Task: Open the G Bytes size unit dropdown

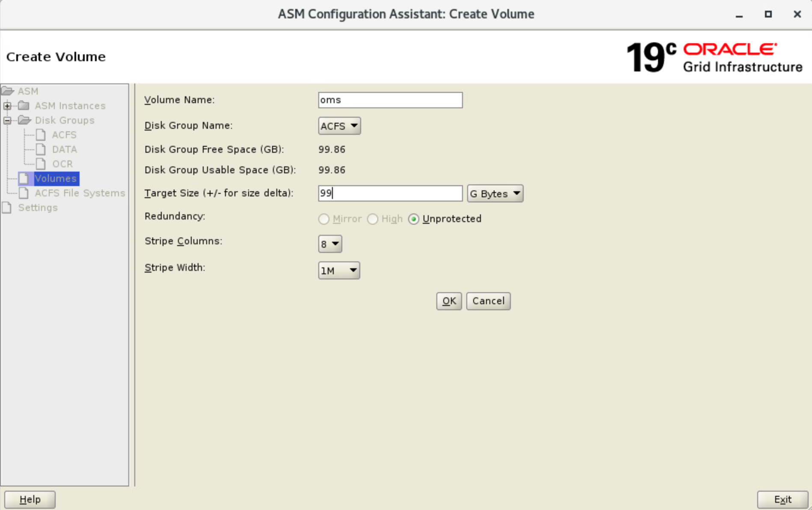Action: 495,193
